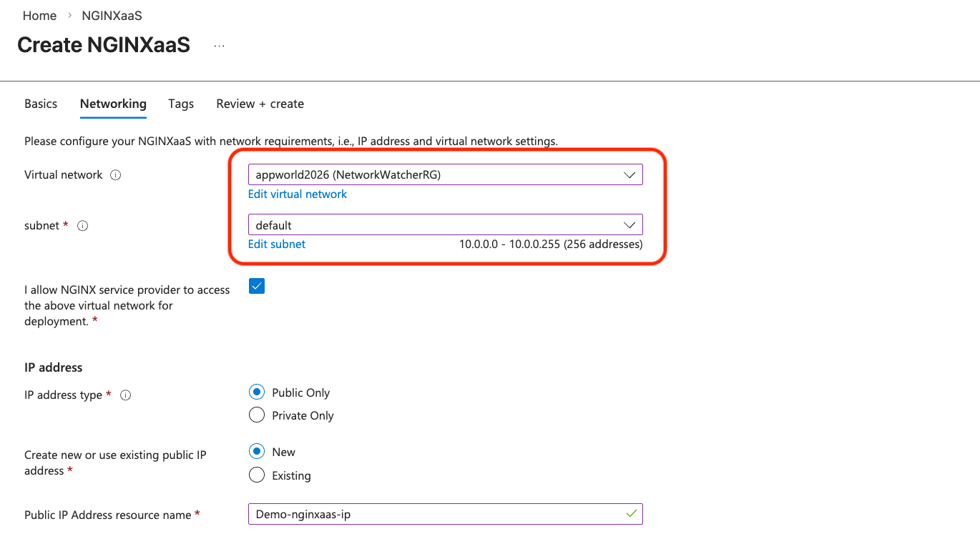Click the Edit subnet link
This screenshot has height=549, width=980.
(x=277, y=244)
